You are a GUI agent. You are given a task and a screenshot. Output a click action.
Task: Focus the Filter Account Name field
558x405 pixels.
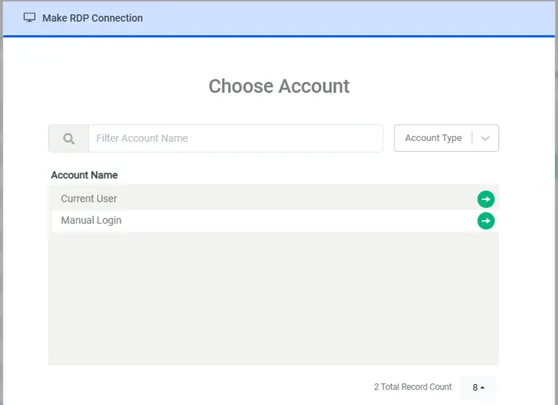pyautogui.click(x=236, y=138)
